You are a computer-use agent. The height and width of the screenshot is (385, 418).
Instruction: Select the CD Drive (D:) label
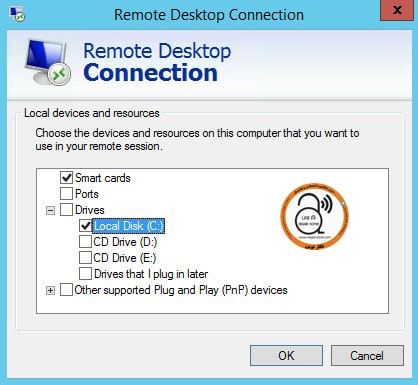pos(125,242)
